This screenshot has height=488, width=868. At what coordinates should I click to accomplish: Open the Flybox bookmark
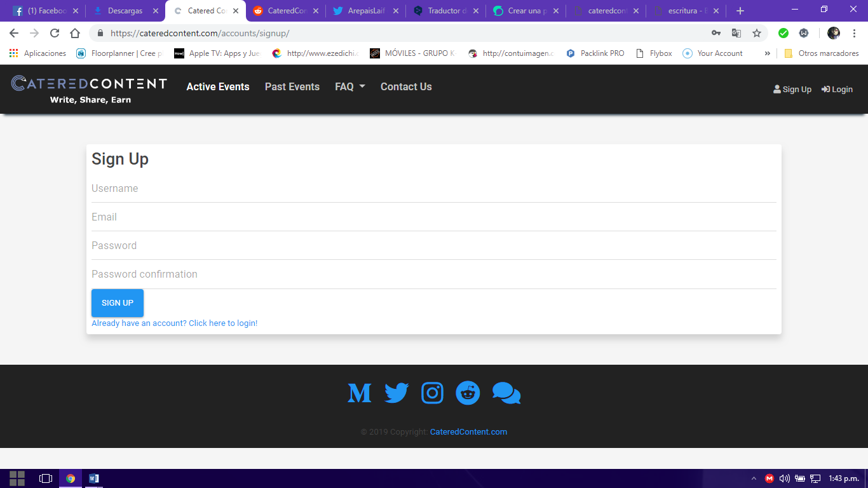(x=654, y=53)
